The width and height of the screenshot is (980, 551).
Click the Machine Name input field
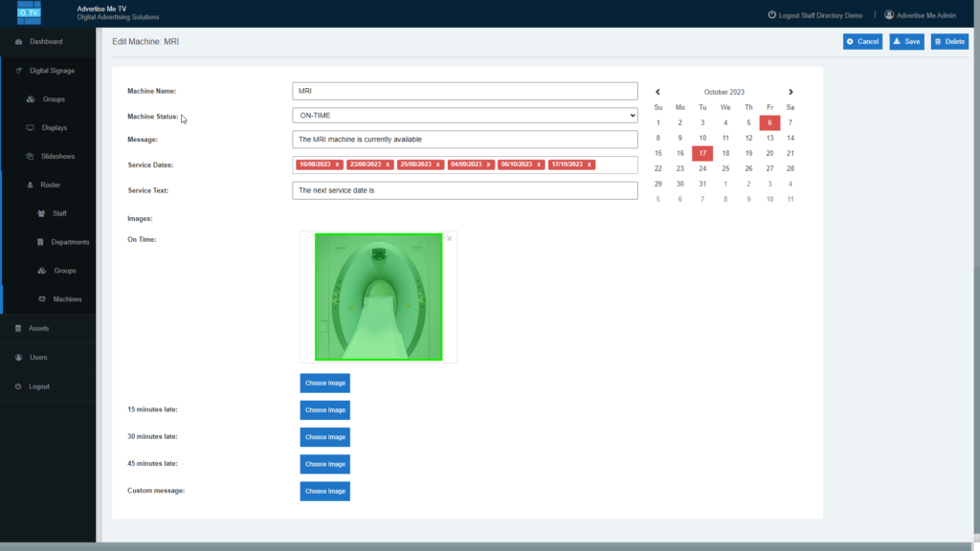click(x=464, y=90)
